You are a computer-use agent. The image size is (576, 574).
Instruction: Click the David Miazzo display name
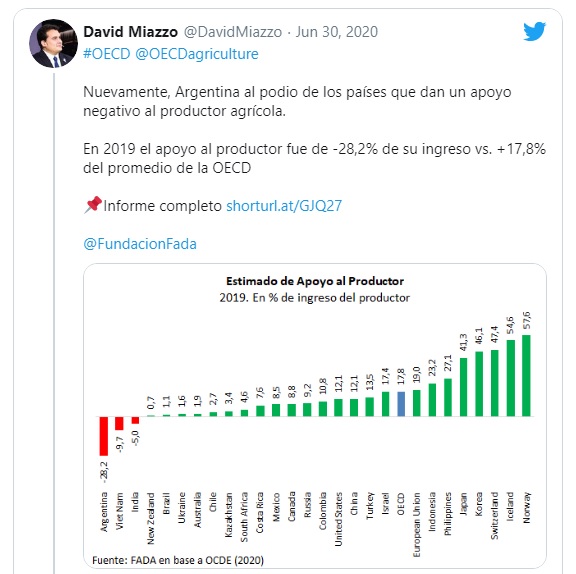pyautogui.click(x=130, y=32)
